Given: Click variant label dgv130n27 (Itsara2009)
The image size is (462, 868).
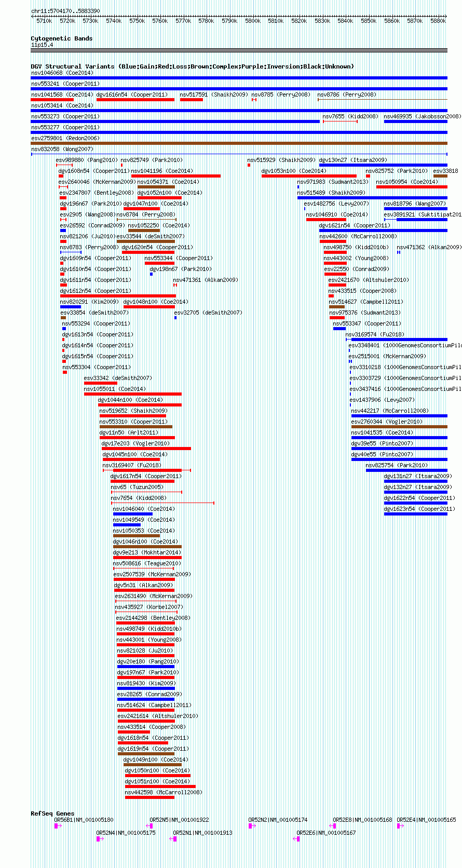Looking at the screenshot, I should tap(353, 160).
